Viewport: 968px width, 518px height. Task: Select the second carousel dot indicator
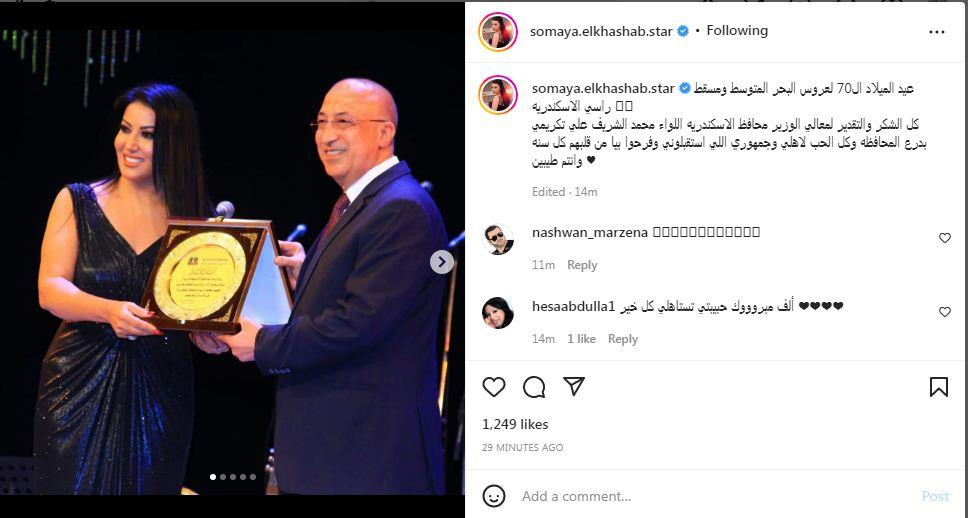(223, 477)
